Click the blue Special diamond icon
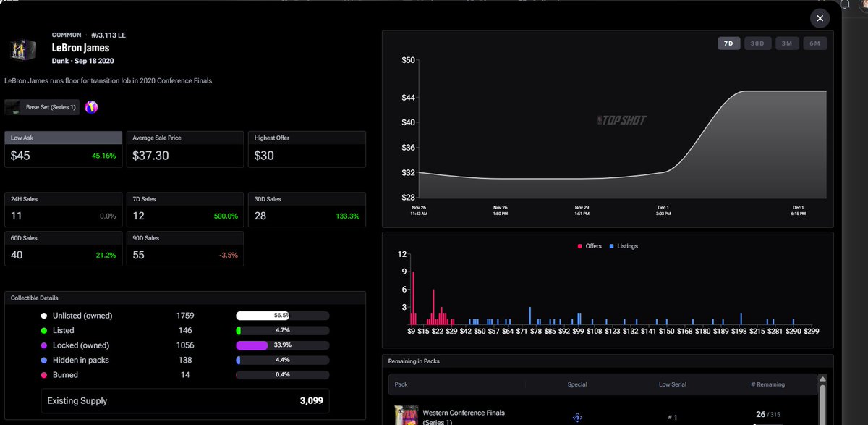 point(577,418)
